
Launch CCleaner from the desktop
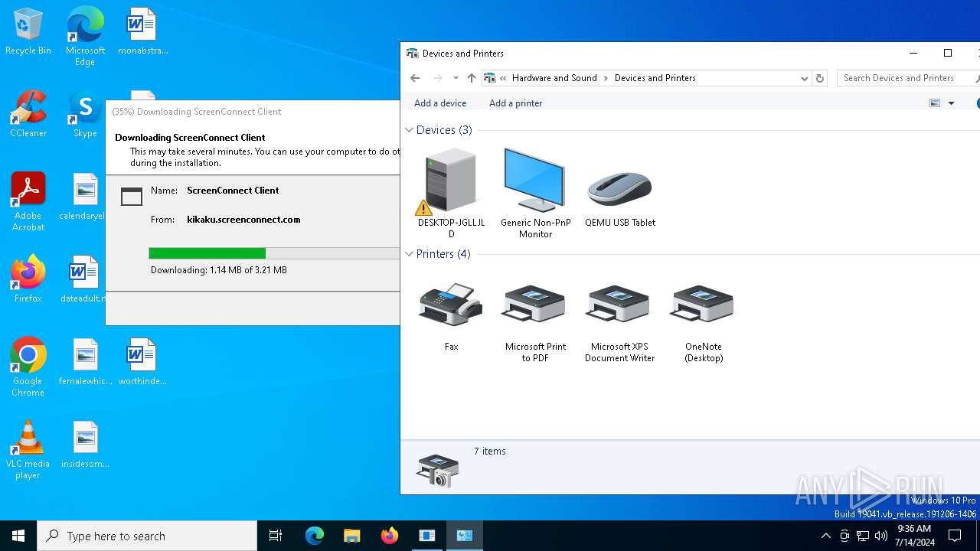(x=28, y=115)
